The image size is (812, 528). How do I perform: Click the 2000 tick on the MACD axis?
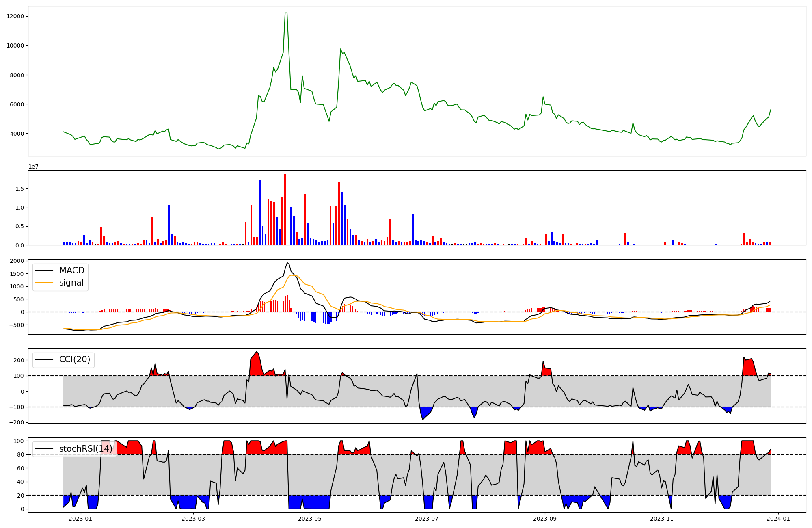click(17, 261)
